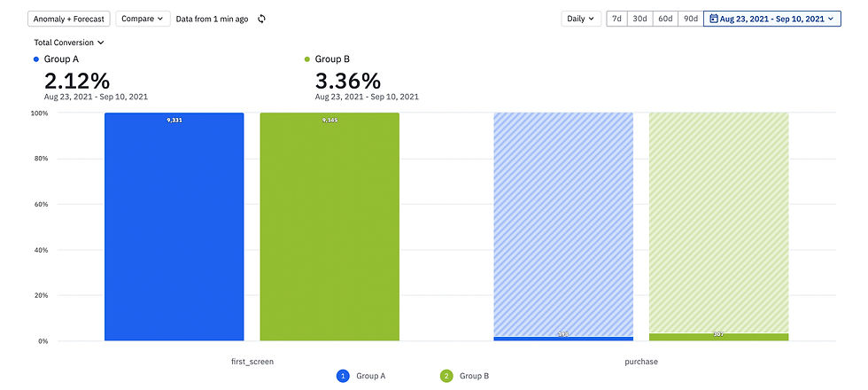Click the solid blue purchase conversion segment
This screenshot has width=868, height=390.
click(563, 339)
